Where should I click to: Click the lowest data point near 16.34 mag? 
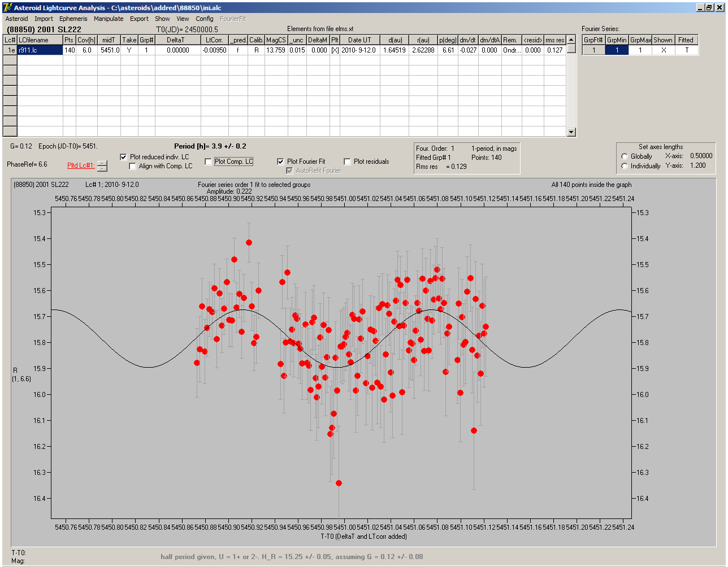(339, 483)
